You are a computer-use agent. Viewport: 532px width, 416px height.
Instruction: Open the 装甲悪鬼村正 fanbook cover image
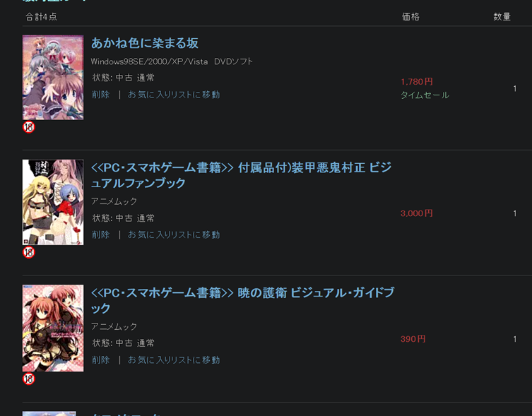tap(53, 202)
